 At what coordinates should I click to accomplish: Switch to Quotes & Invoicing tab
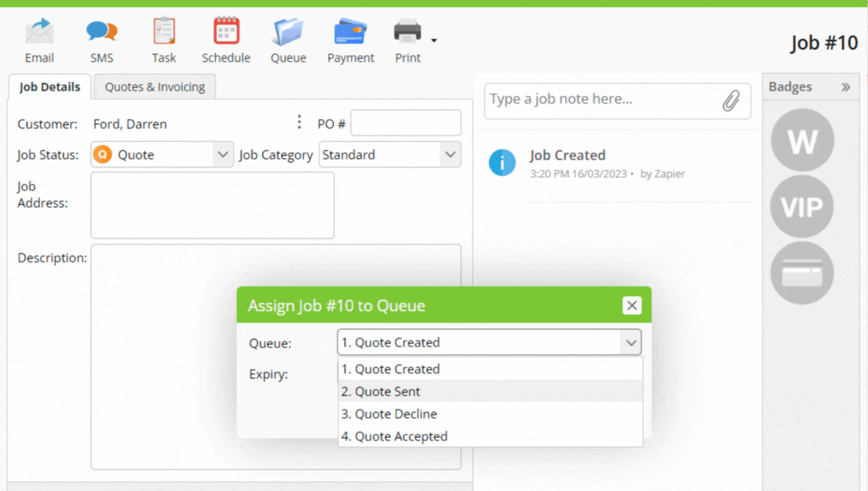click(x=155, y=87)
